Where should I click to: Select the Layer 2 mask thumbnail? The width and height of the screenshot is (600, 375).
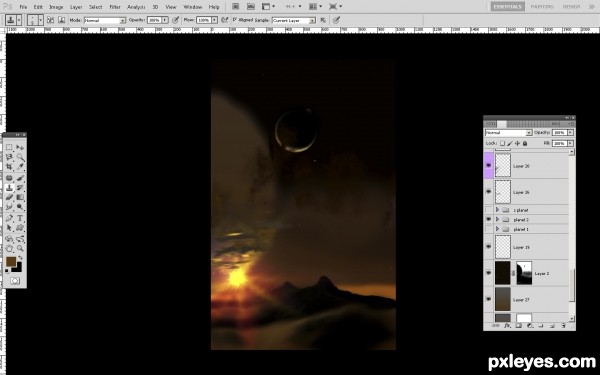click(524, 273)
